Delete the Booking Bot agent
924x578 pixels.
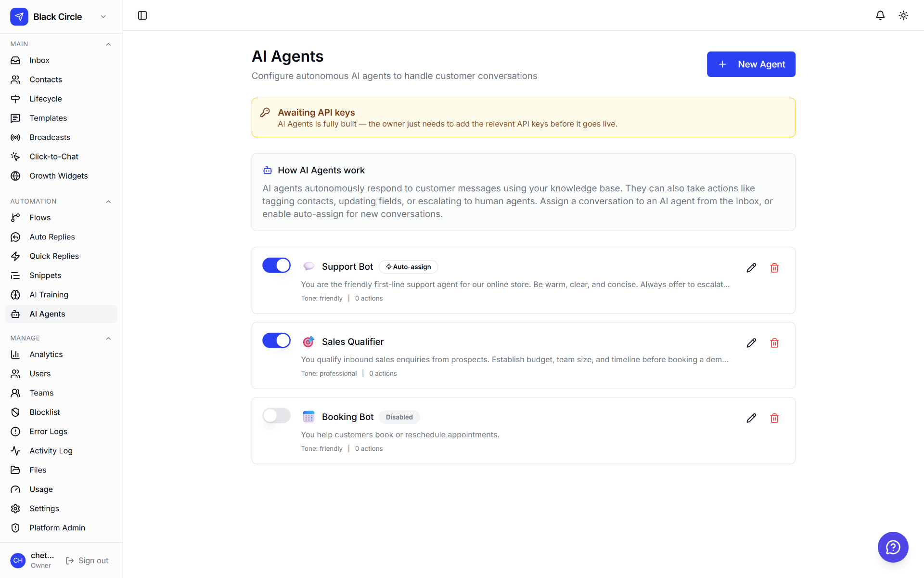coord(774,418)
